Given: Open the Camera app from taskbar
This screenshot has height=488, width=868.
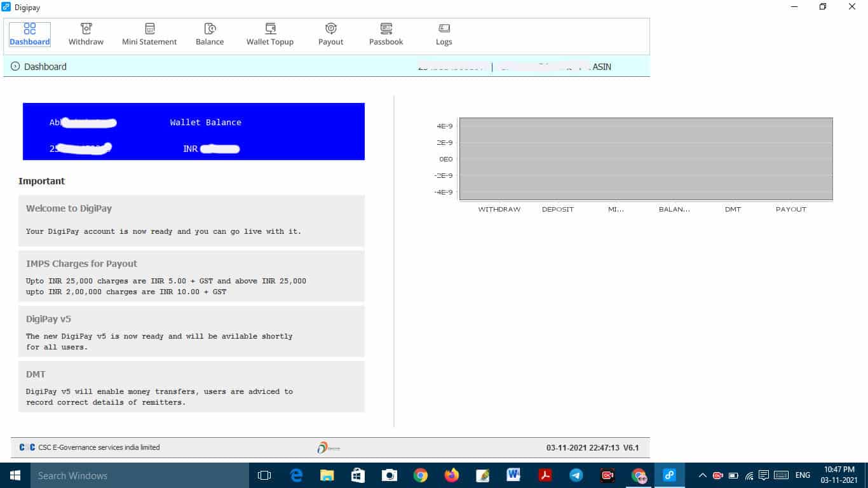Looking at the screenshot, I should point(389,475).
